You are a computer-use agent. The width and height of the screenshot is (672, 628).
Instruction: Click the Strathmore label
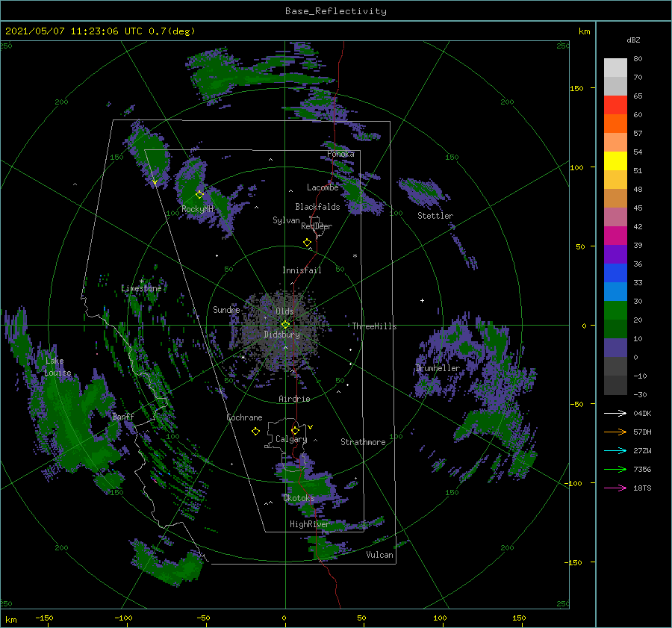[x=363, y=442]
